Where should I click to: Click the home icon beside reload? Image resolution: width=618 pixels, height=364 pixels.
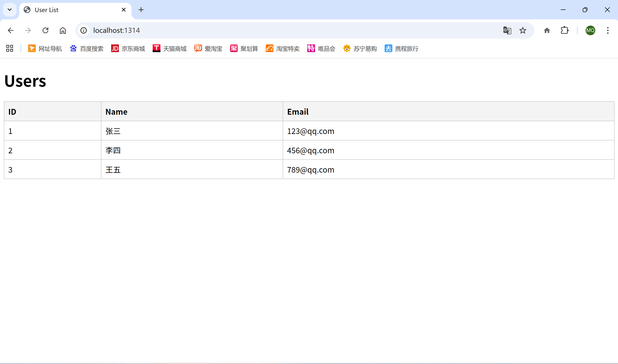click(63, 30)
